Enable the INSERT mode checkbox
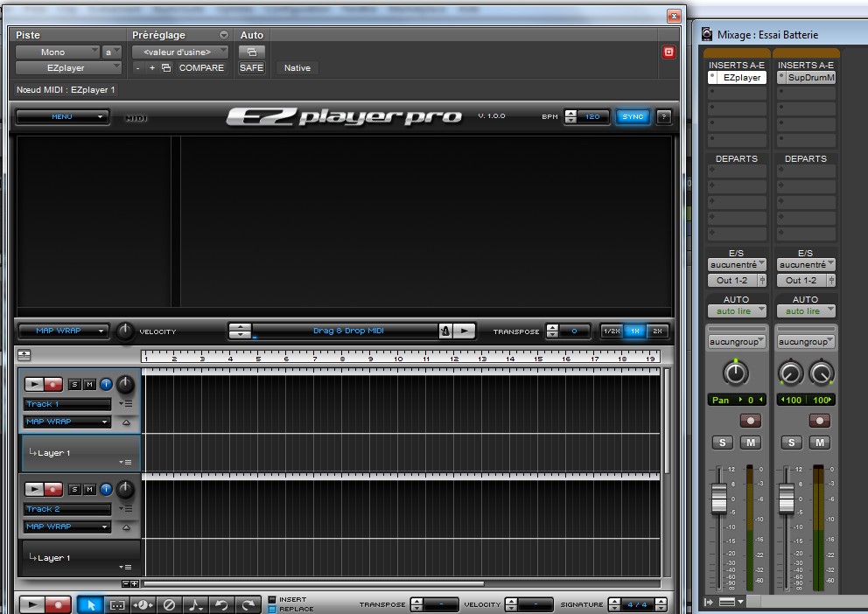 272,599
